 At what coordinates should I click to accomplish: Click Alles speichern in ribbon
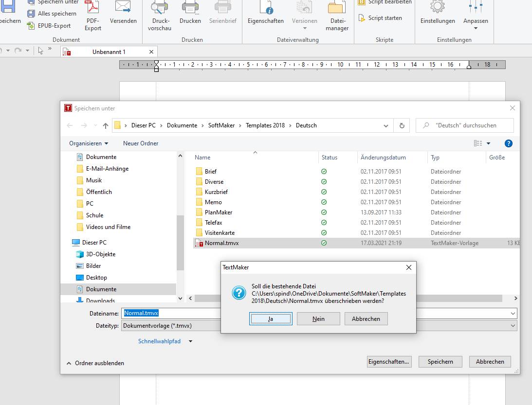52,14
